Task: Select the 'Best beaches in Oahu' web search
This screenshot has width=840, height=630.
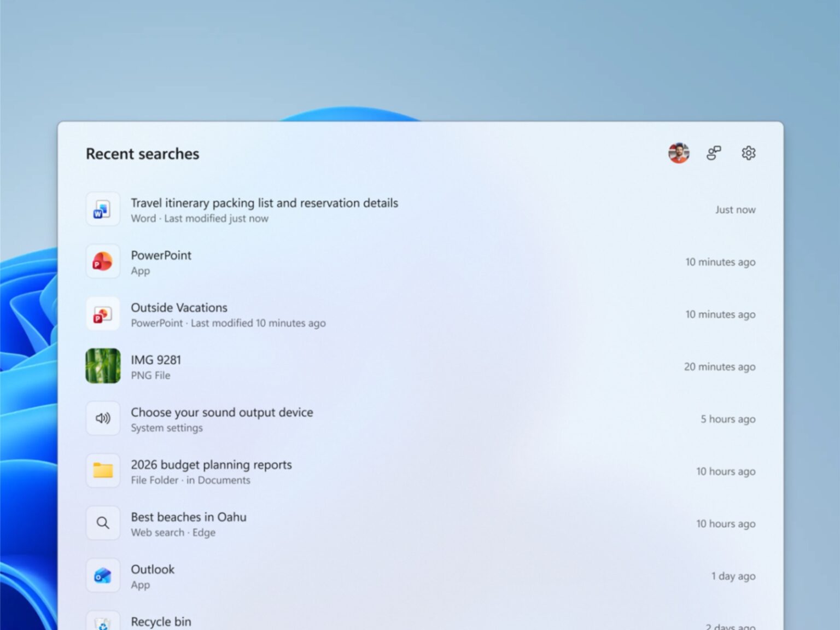Action: click(189, 517)
